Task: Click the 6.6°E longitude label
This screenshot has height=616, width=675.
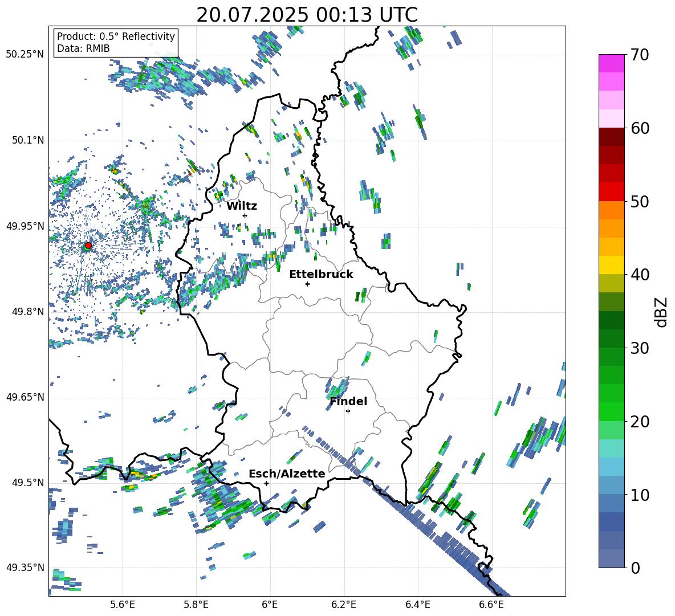Action: [x=491, y=605]
